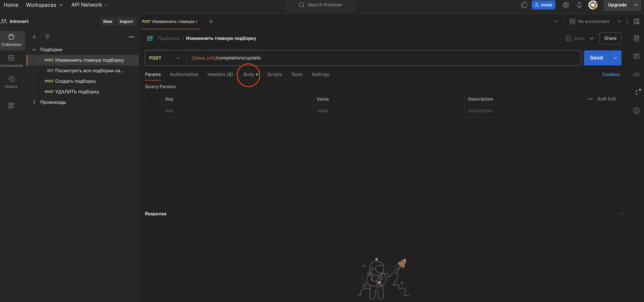Screen dimensions: 644x302
Task: Select УДАЛИТЬ подборку request
Action: point(77,92)
